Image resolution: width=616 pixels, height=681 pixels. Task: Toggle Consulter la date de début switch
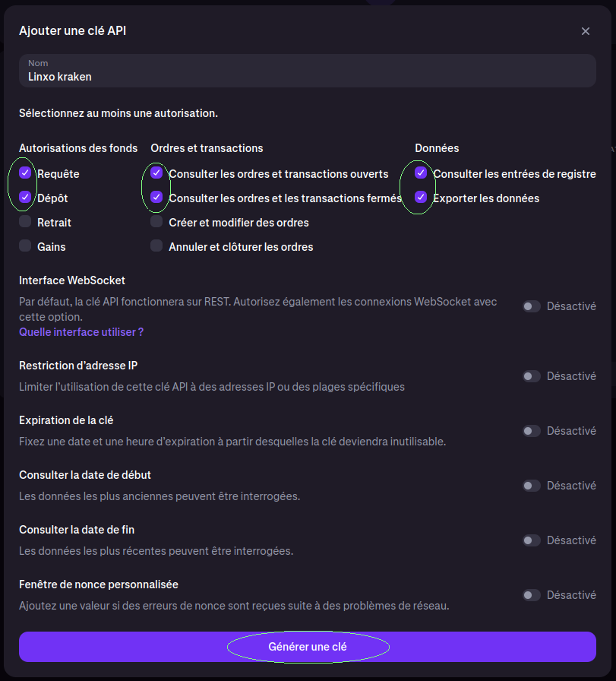tap(532, 486)
